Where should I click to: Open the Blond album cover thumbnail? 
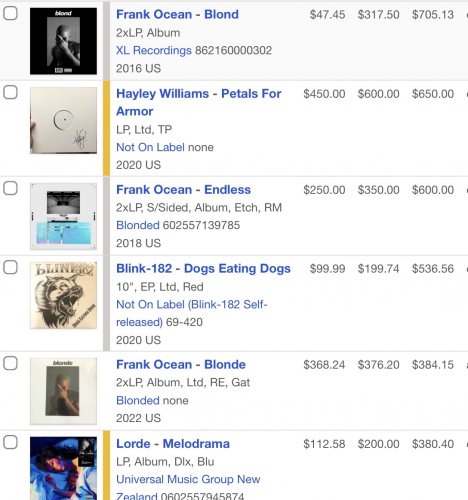click(63, 41)
